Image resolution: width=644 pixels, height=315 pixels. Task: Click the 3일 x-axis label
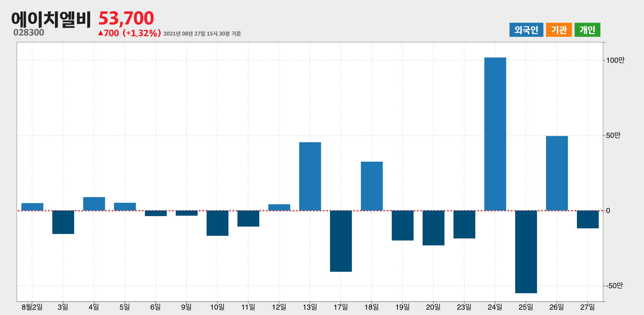(63, 307)
